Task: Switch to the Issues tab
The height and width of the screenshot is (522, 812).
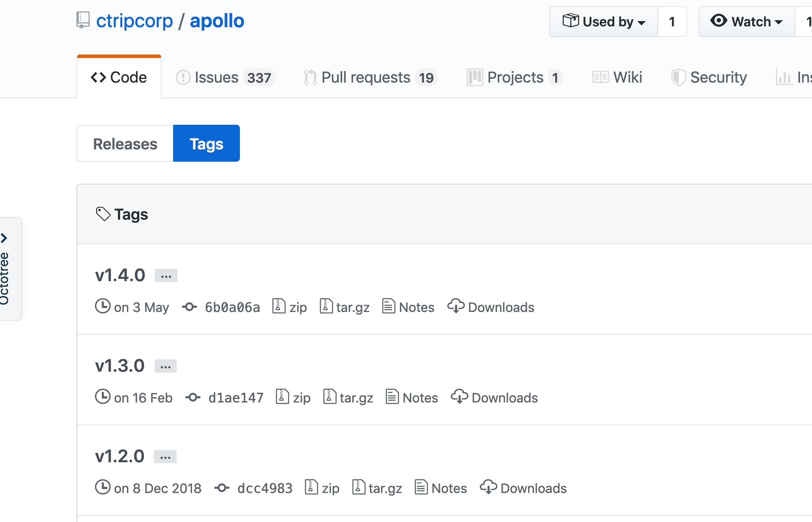Action: click(x=225, y=77)
